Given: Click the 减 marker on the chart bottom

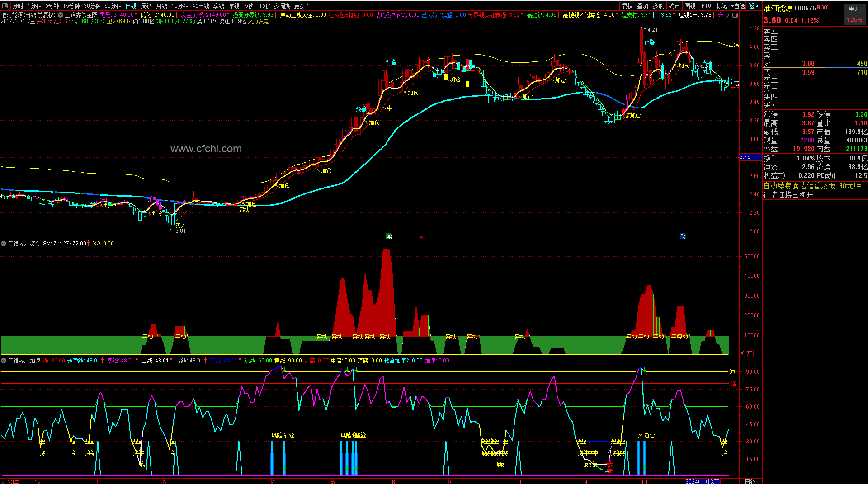Looking at the screenshot, I should [389, 236].
